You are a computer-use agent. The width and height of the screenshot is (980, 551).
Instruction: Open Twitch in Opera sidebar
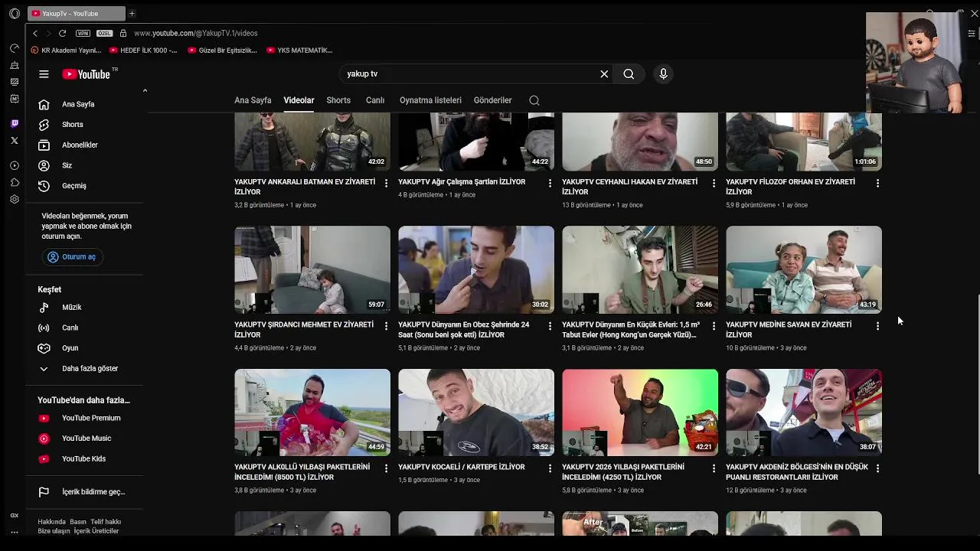(x=14, y=123)
